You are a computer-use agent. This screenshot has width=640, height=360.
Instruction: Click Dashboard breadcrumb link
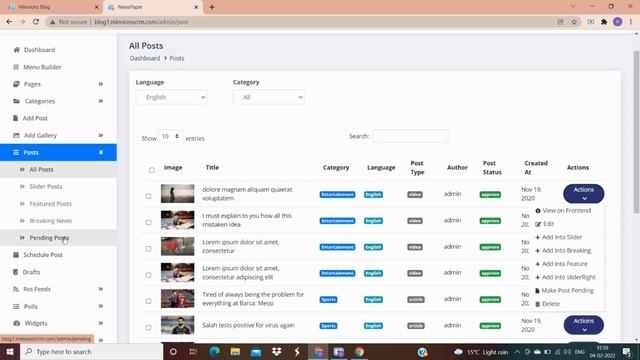(145, 58)
